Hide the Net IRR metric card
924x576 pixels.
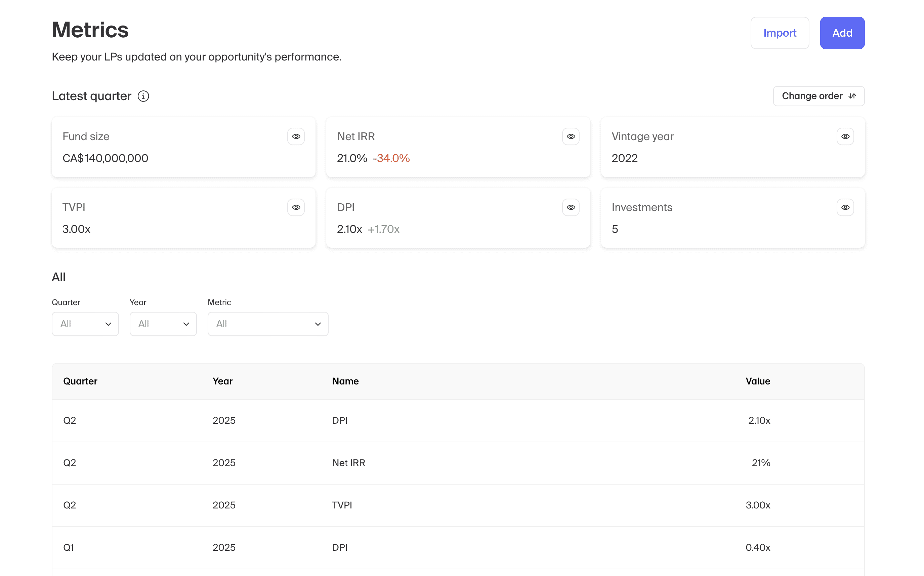tap(571, 136)
